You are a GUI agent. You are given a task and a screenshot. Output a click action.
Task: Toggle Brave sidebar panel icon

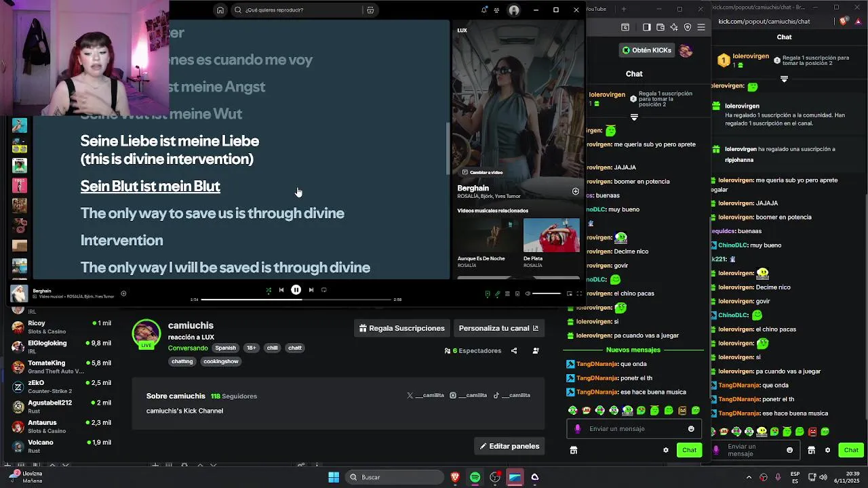coord(646,27)
